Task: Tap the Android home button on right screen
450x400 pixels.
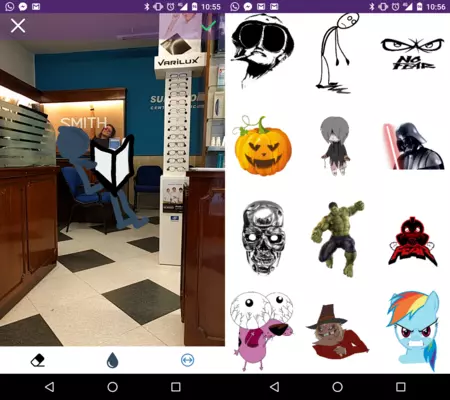Action: coord(337,387)
